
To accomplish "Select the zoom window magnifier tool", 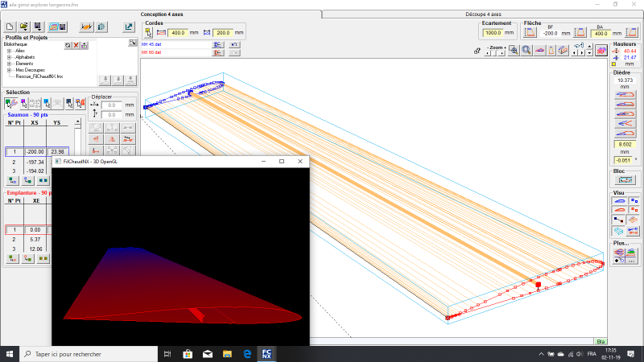I will click(513, 50).
